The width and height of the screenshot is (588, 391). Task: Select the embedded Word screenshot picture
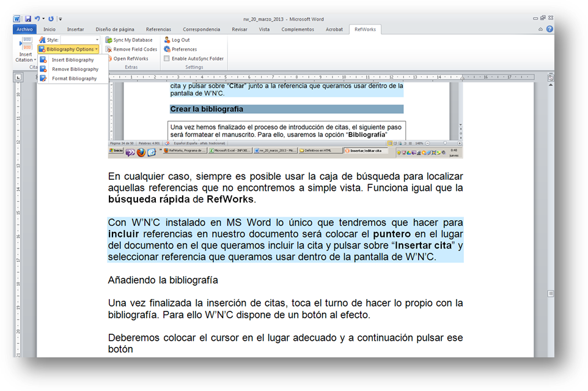pyautogui.click(x=285, y=120)
